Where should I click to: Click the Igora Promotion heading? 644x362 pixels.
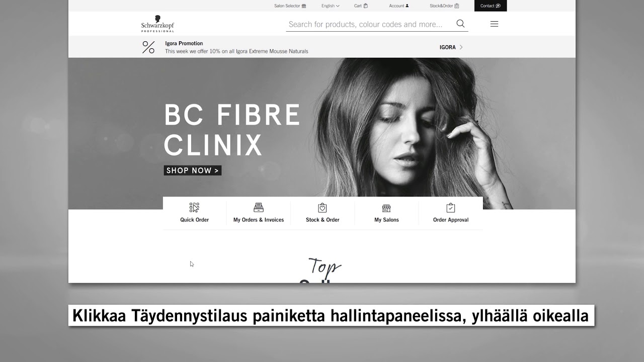(184, 43)
